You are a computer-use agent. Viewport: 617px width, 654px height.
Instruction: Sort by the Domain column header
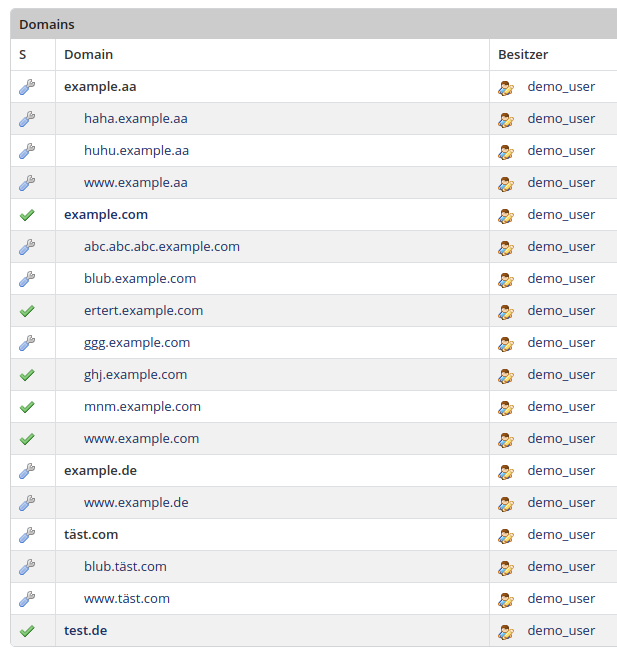point(88,55)
